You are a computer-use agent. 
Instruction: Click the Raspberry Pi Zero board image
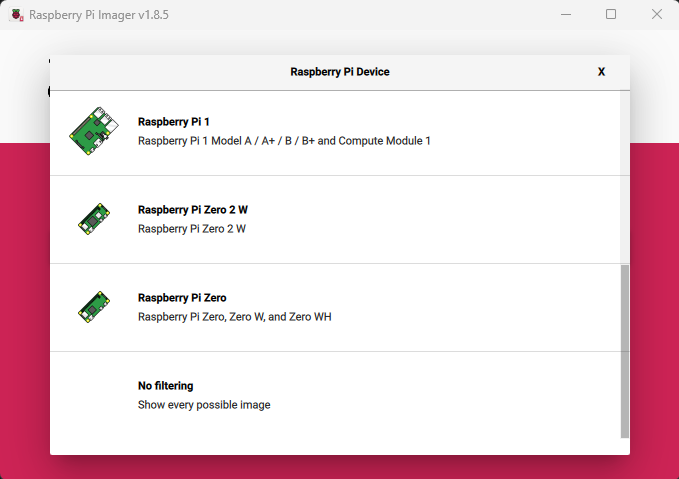point(95,307)
